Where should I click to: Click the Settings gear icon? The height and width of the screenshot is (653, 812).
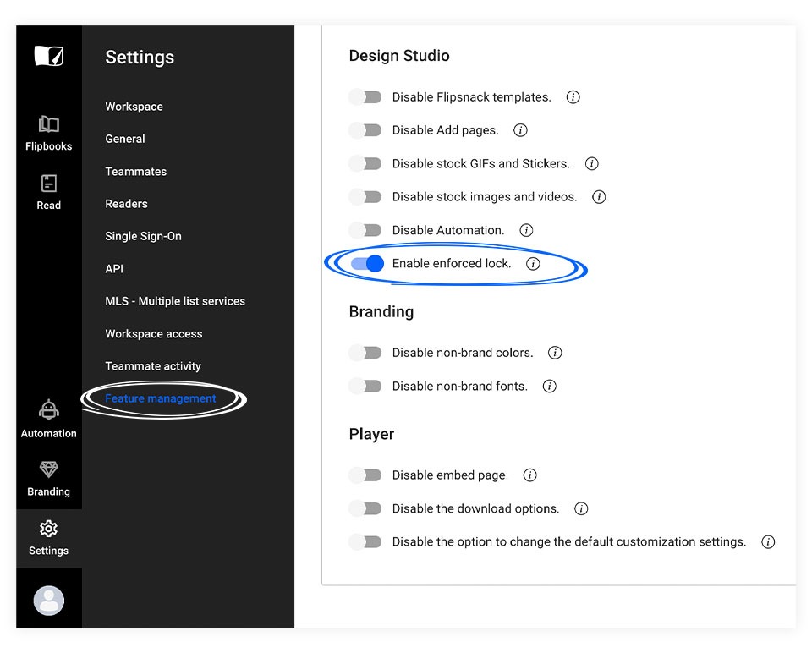tap(49, 529)
